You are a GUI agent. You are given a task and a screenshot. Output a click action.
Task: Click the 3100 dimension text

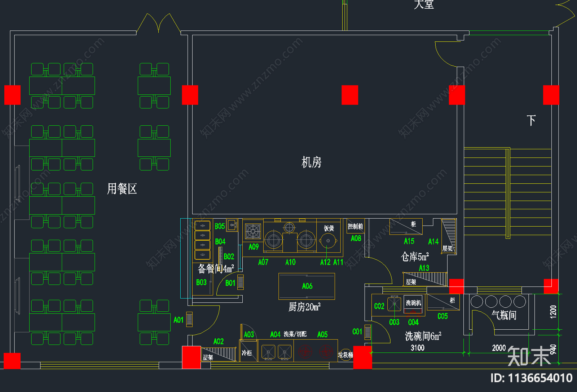[x=418, y=348]
